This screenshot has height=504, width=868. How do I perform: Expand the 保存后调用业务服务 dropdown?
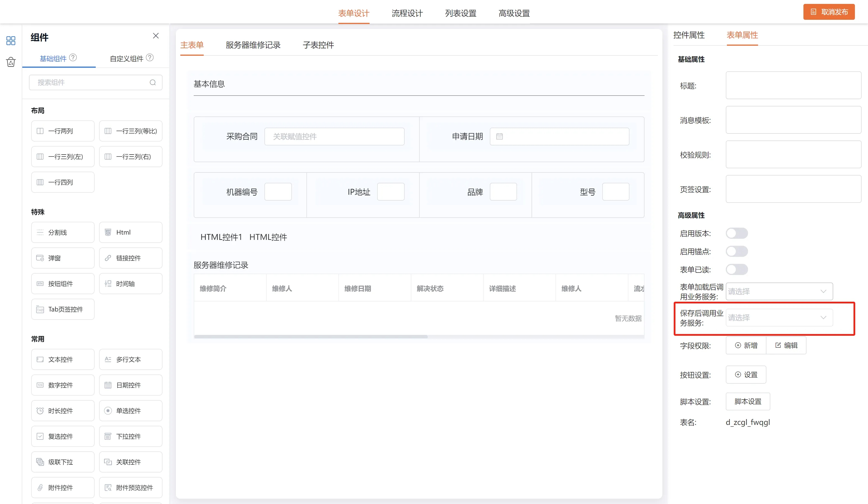pyautogui.click(x=779, y=318)
